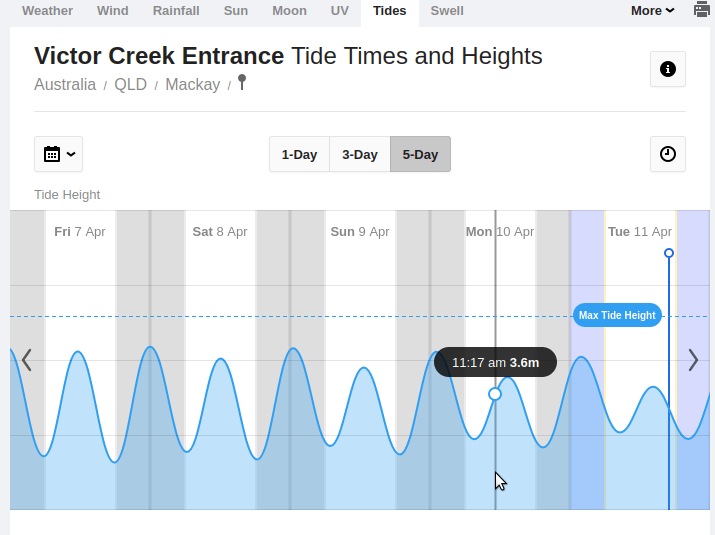This screenshot has height=535, width=715.
Task: Click the Max Tide Height label
Action: tap(617, 315)
